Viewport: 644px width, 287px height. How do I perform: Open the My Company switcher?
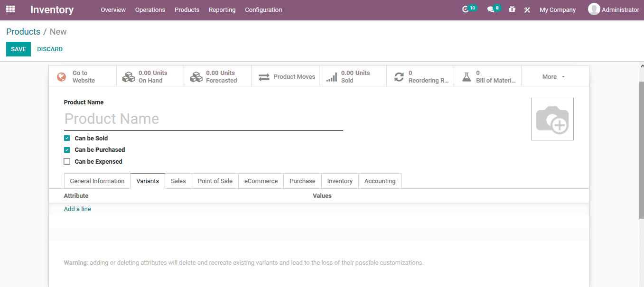click(557, 9)
